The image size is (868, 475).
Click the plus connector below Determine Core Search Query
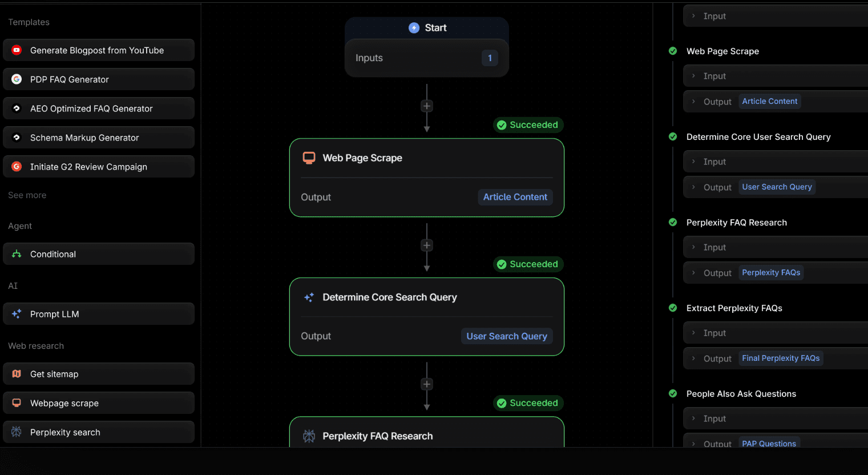coord(427,384)
